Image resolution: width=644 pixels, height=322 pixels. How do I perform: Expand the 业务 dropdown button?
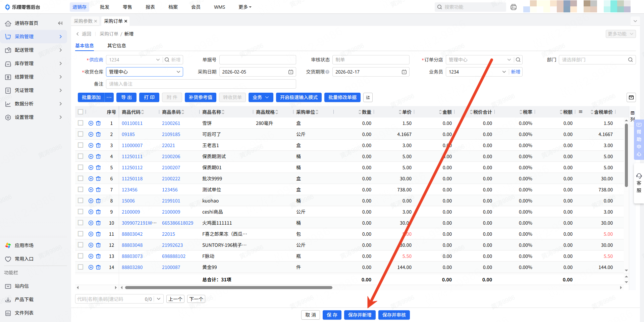click(261, 97)
